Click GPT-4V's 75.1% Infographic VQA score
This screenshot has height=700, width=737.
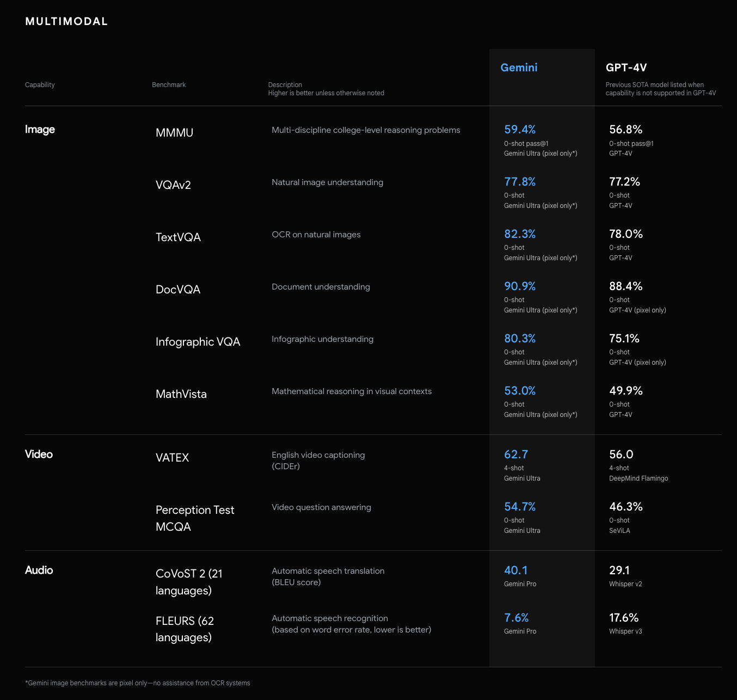click(624, 339)
